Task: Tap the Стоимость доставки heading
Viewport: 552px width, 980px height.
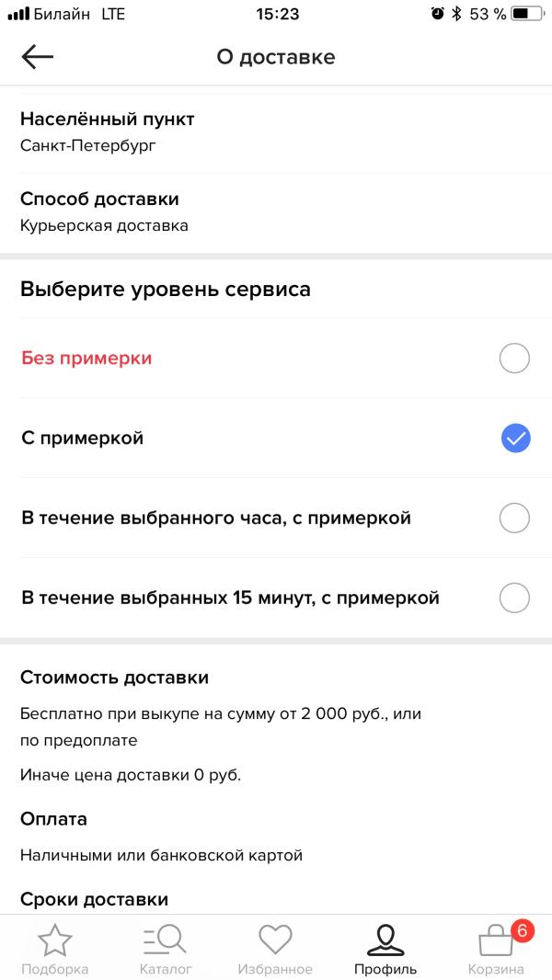Action: click(114, 678)
